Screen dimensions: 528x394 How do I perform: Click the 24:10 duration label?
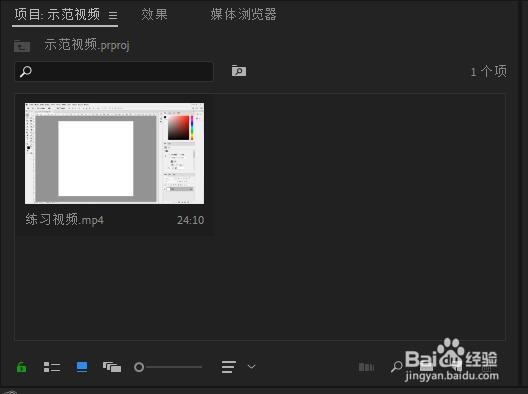pos(190,220)
